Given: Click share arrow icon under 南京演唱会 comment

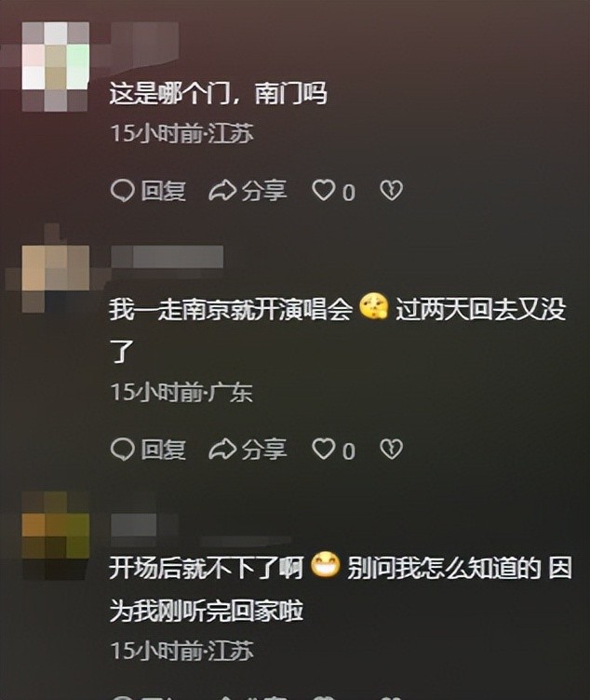Looking at the screenshot, I should (x=222, y=449).
